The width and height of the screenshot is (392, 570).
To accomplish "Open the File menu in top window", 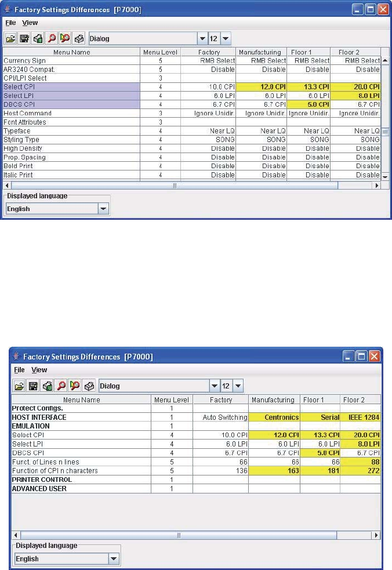I will (x=10, y=23).
